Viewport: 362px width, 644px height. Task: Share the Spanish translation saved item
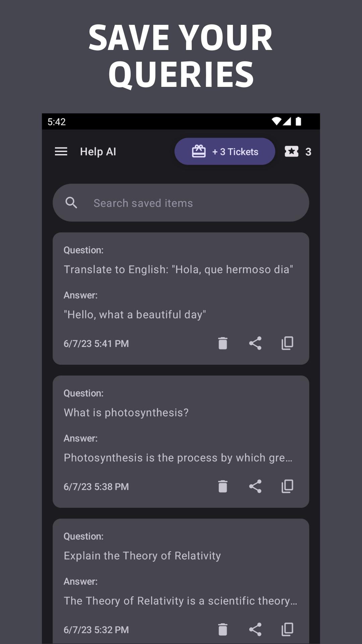coord(255,343)
